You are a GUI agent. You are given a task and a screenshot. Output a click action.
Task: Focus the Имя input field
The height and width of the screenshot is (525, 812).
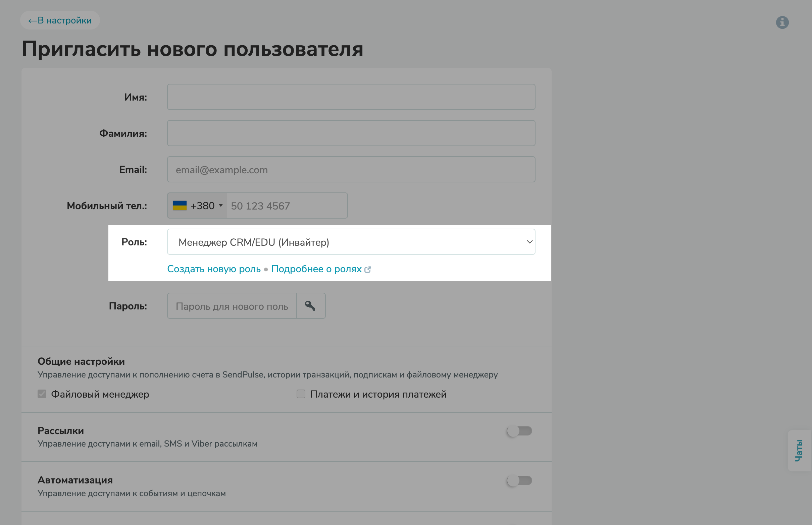click(351, 97)
